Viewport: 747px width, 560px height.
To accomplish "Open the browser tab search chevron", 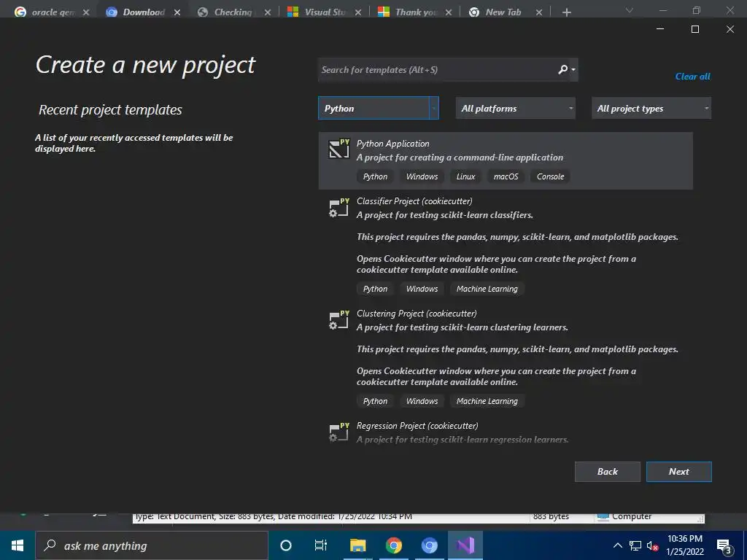I will tap(630, 10).
